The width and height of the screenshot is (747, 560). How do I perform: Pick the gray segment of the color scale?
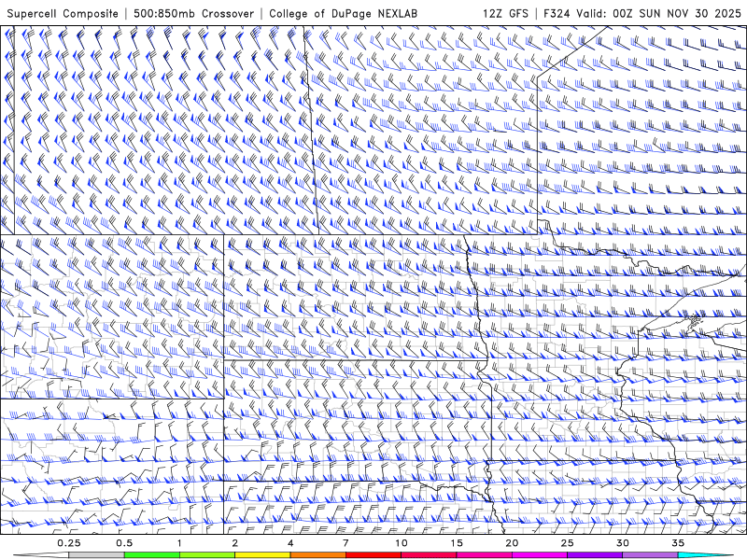(96, 555)
